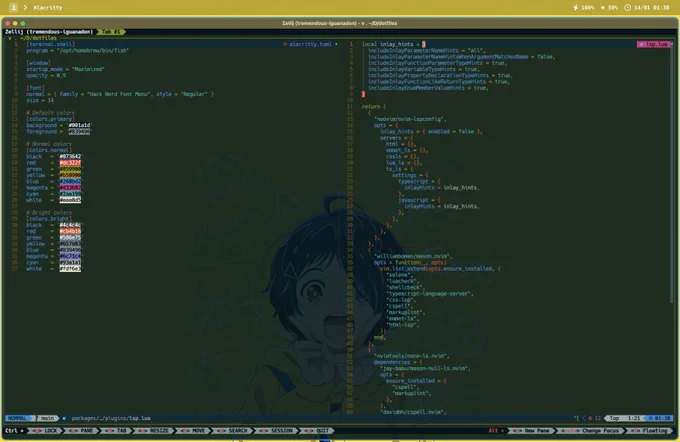This screenshot has width=680, height=442.
Task: Click the 01:38 time segment in statusline
Action: pos(660,418)
